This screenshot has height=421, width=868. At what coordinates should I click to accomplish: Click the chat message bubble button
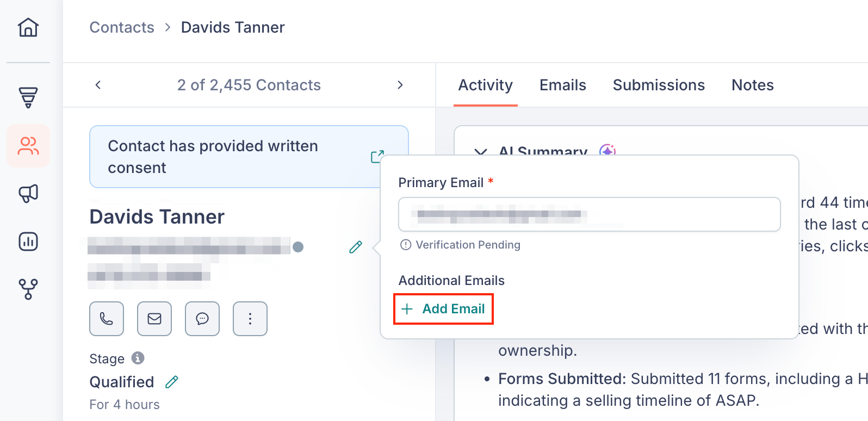pyautogui.click(x=202, y=319)
